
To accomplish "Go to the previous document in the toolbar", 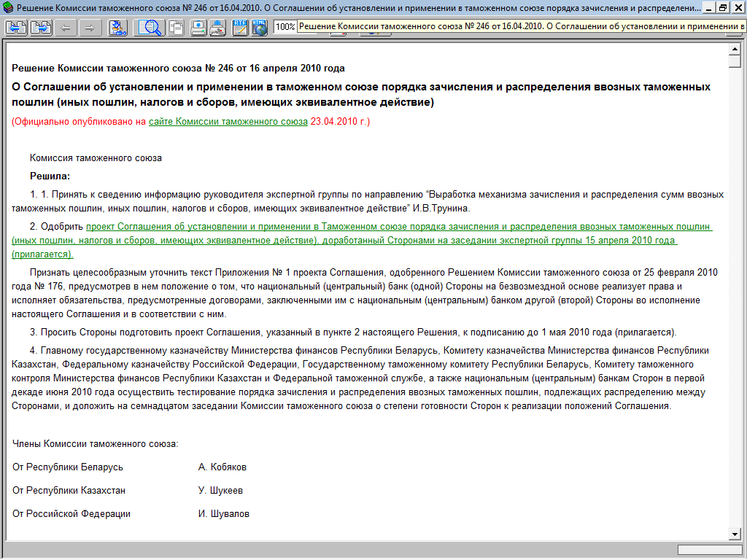I will point(16,28).
